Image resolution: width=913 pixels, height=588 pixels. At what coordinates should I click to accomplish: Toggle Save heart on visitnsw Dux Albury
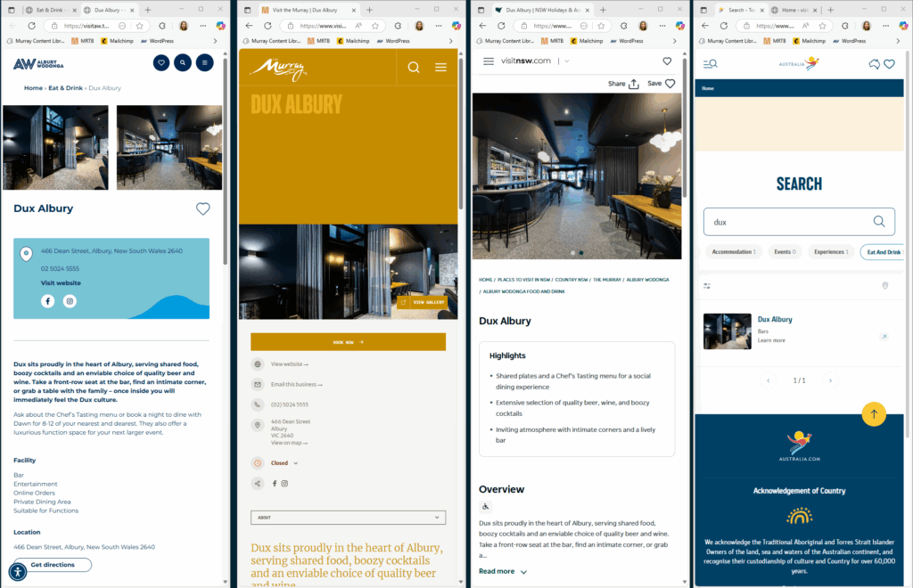tap(670, 84)
